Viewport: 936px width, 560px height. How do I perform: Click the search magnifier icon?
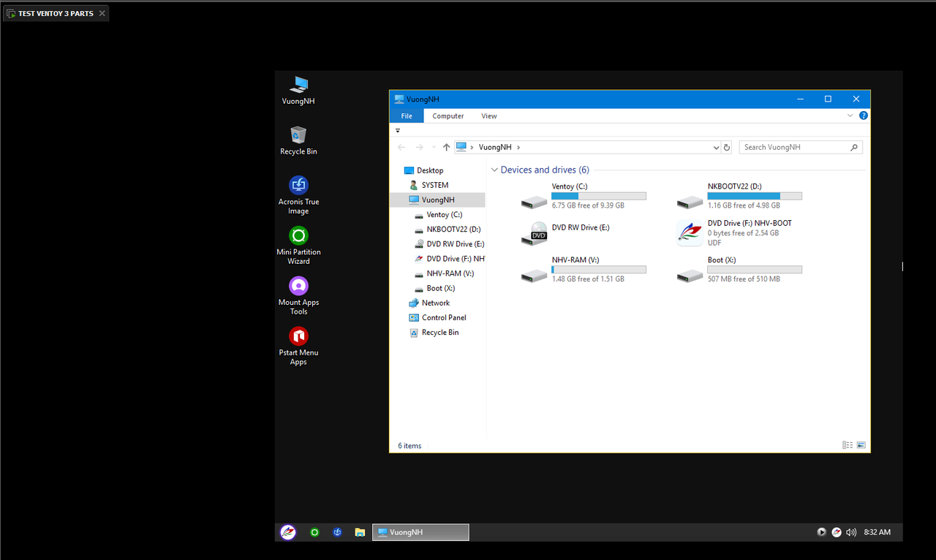[854, 147]
